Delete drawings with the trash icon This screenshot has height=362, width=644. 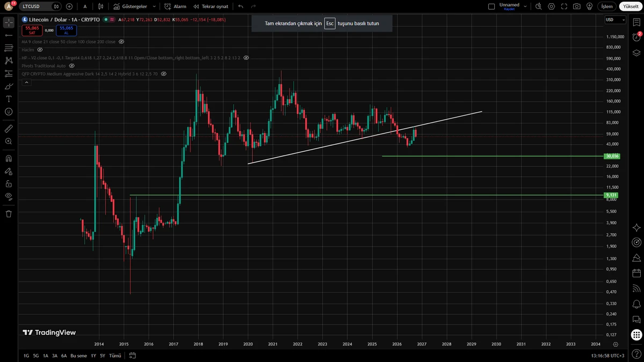point(9,214)
